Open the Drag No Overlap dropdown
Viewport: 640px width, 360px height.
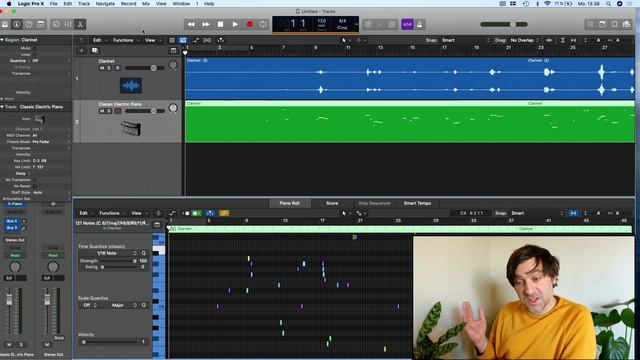click(x=524, y=40)
